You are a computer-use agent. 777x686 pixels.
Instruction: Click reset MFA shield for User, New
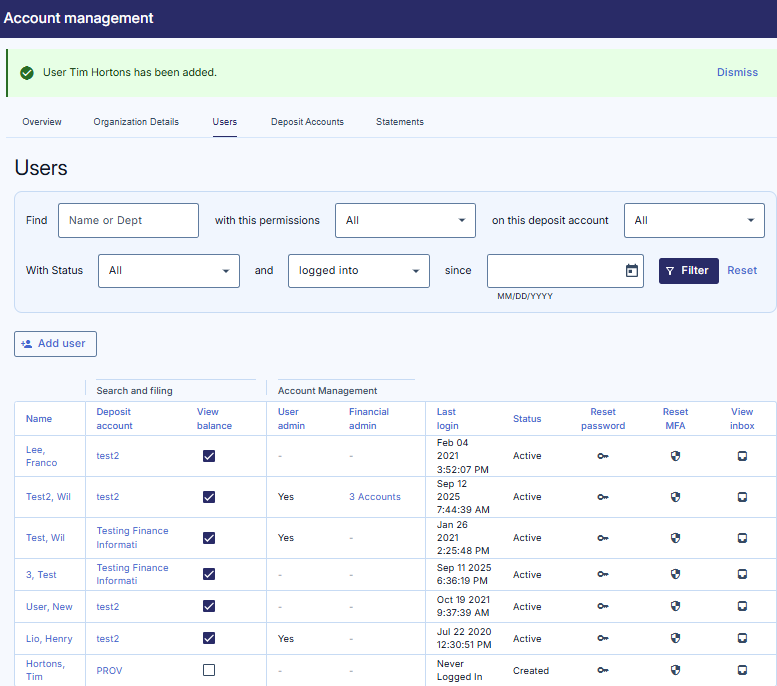pos(675,607)
